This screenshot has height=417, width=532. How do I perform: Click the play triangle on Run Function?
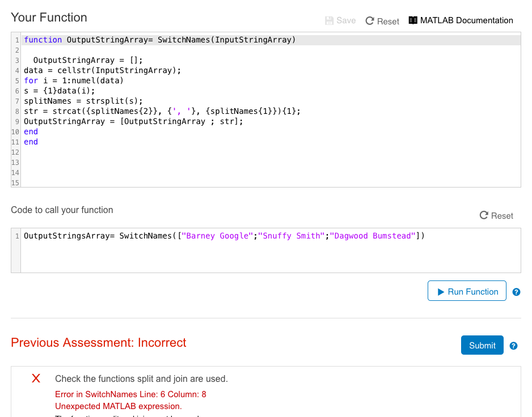coord(442,291)
